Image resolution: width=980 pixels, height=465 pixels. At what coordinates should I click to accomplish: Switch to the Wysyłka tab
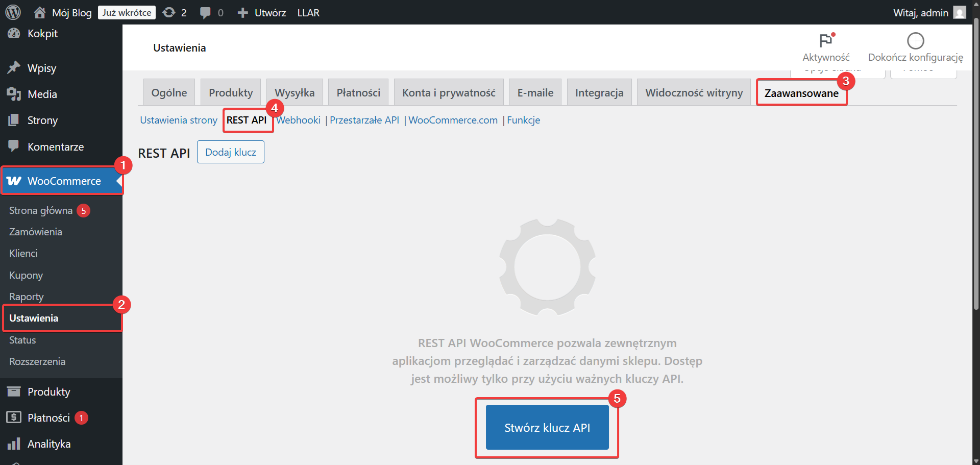(x=295, y=92)
